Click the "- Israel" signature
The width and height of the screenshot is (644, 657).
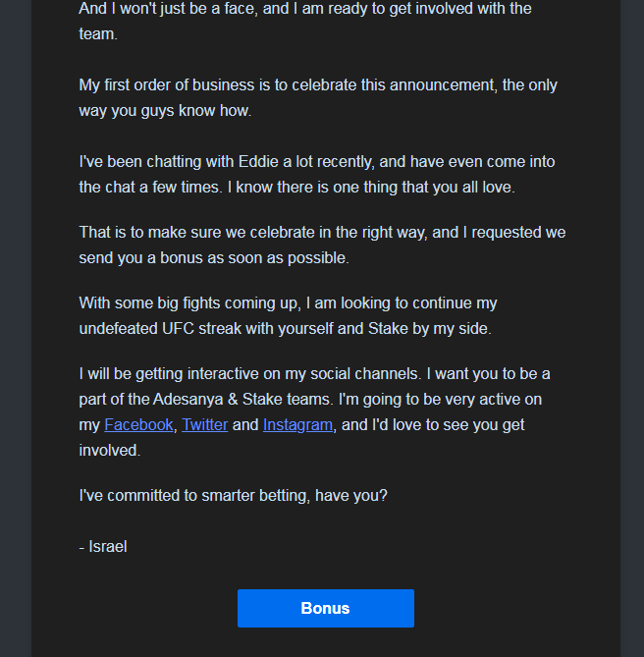coord(103,547)
